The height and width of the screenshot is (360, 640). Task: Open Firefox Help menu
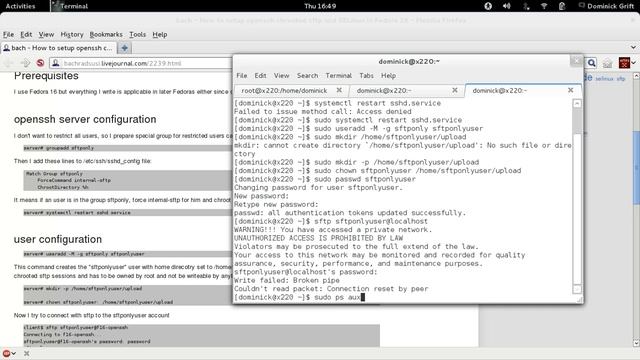[160, 34]
